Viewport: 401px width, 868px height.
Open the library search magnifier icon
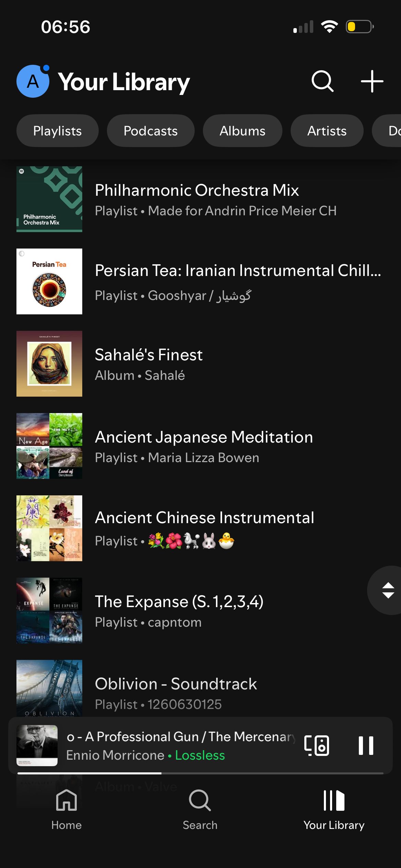322,82
